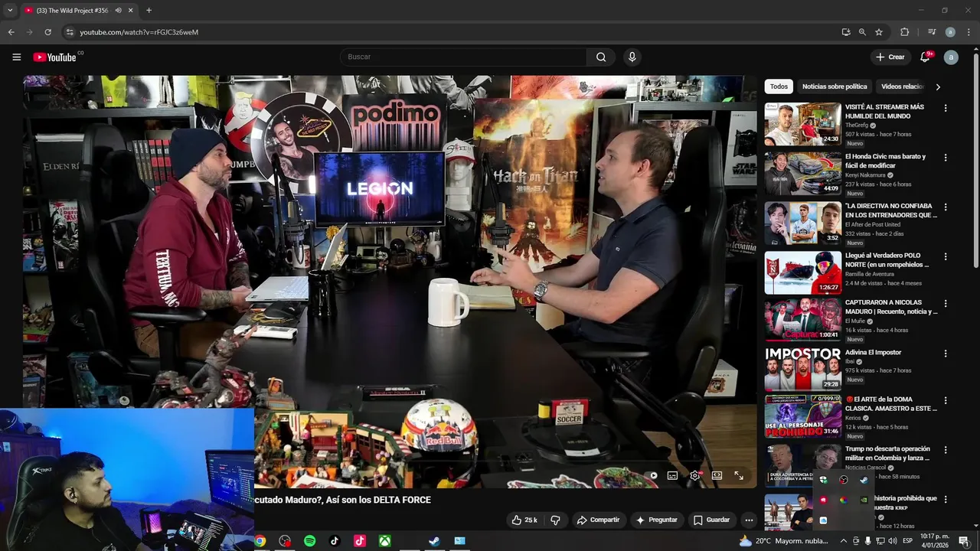This screenshot has width=980, height=551.
Task: Mute the tab via the speaker icon
Action: 118,11
